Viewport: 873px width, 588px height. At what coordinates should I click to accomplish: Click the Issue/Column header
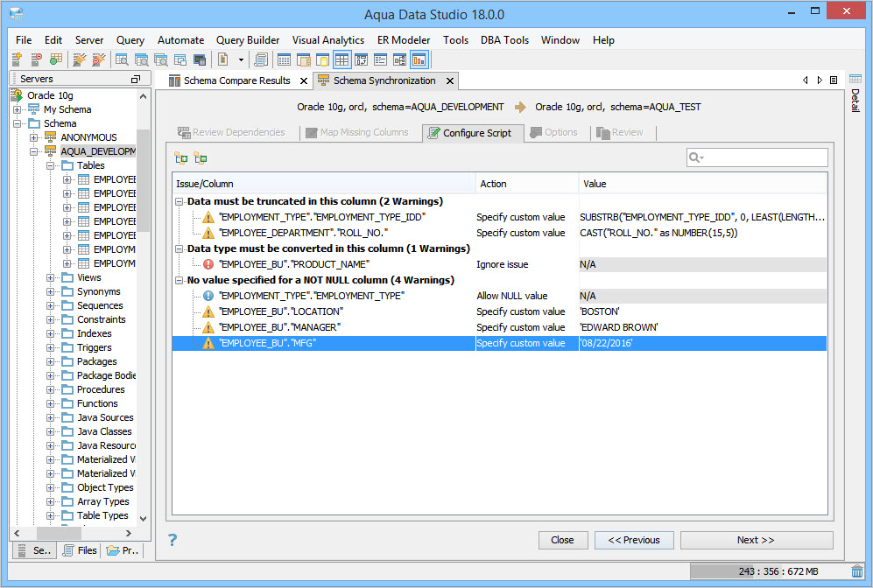coord(323,184)
